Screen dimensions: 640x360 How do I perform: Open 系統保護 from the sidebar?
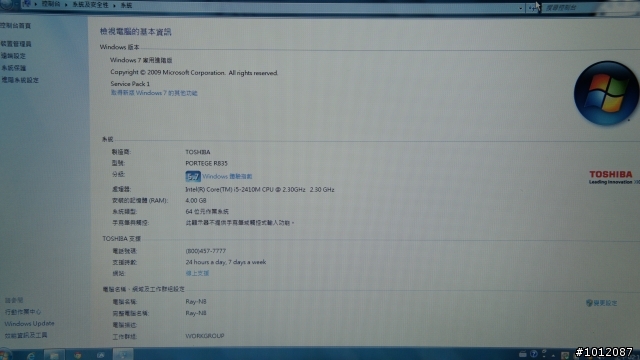[13, 68]
